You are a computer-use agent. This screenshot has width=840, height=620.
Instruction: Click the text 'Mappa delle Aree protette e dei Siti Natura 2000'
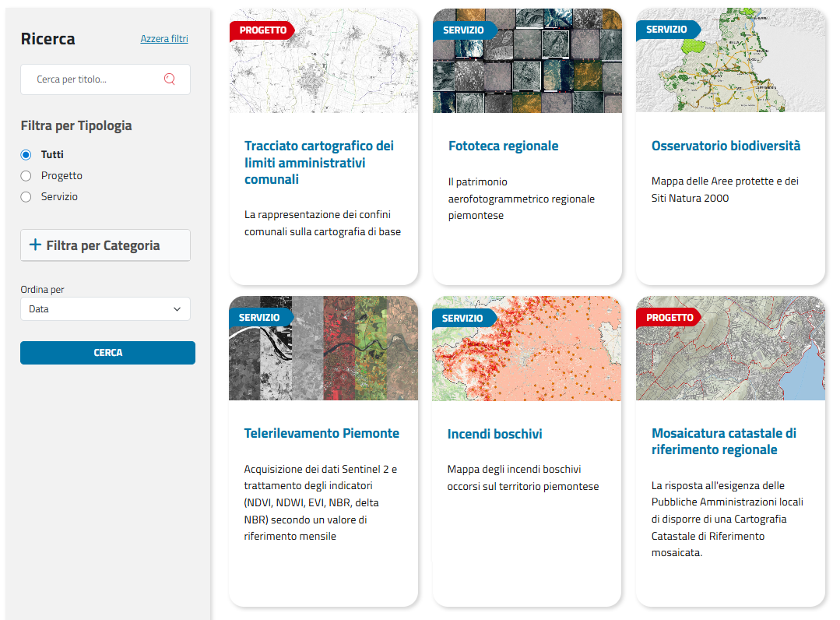pos(725,190)
